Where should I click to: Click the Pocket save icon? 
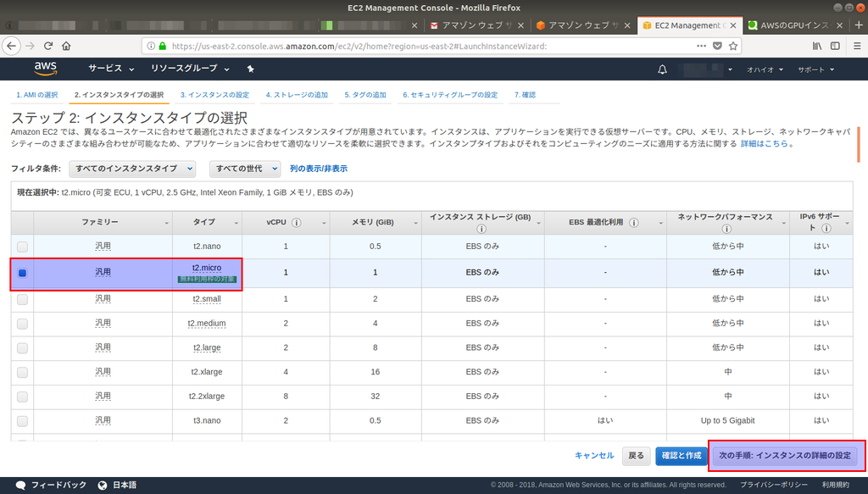coord(717,46)
